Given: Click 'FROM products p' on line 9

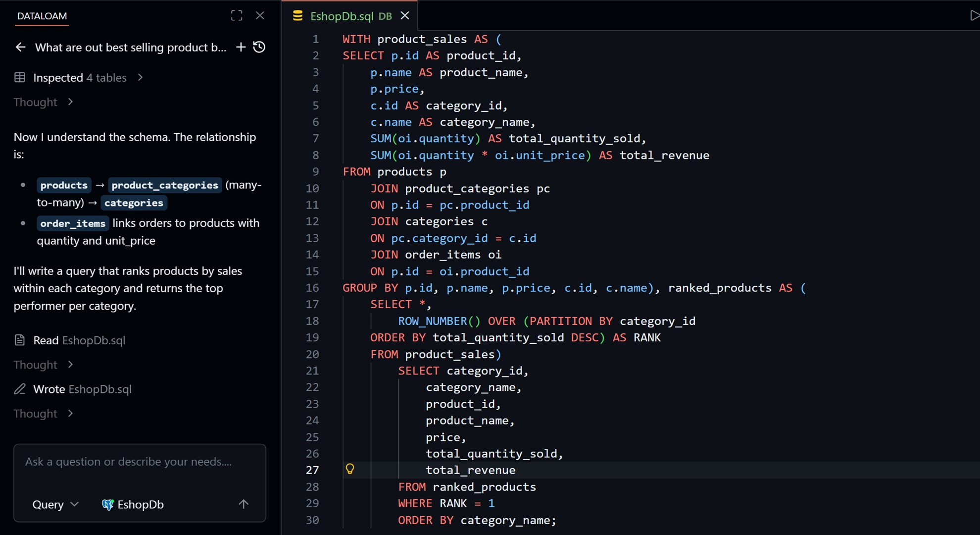Looking at the screenshot, I should click(x=394, y=172).
